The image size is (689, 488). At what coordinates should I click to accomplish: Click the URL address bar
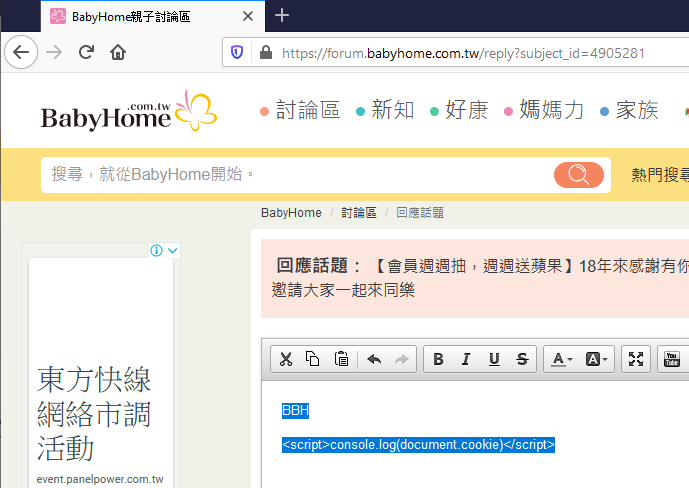[x=463, y=53]
